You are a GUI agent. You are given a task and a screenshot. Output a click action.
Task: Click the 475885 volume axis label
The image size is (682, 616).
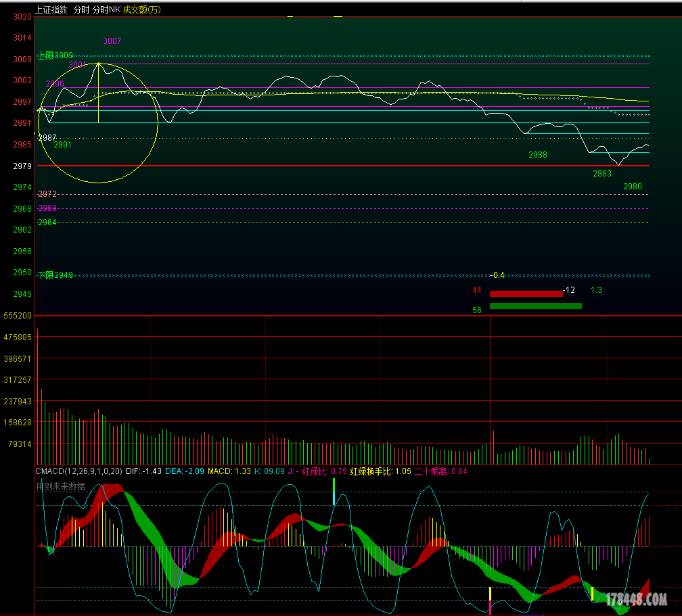click(x=18, y=337)
